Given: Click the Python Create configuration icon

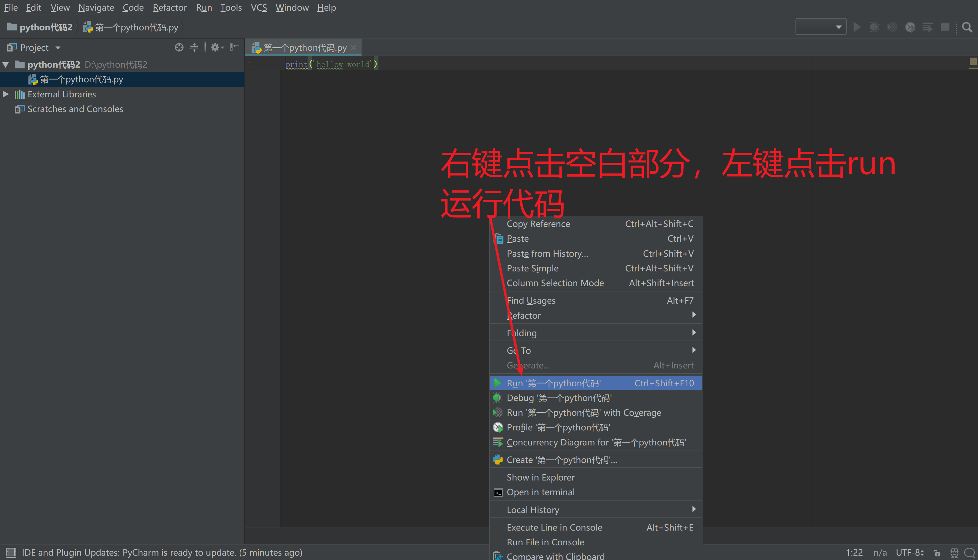Looking at the screenshot, I should point(498,460).
